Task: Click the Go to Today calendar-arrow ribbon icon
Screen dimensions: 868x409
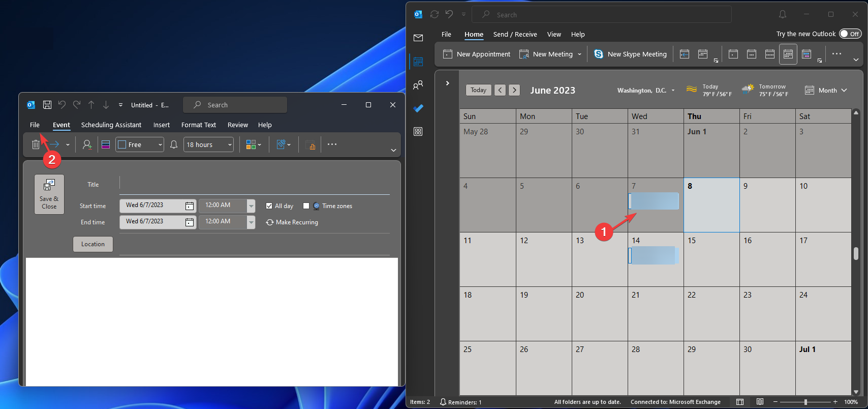Action: (x=685, y=54)
